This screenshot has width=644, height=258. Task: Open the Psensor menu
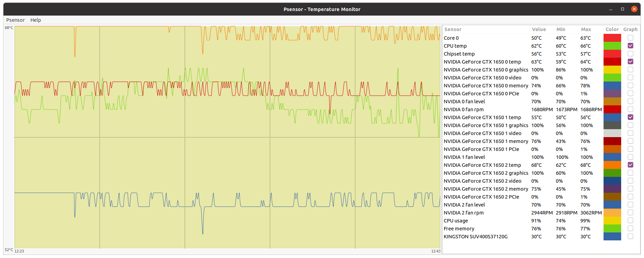click(15, 20)
